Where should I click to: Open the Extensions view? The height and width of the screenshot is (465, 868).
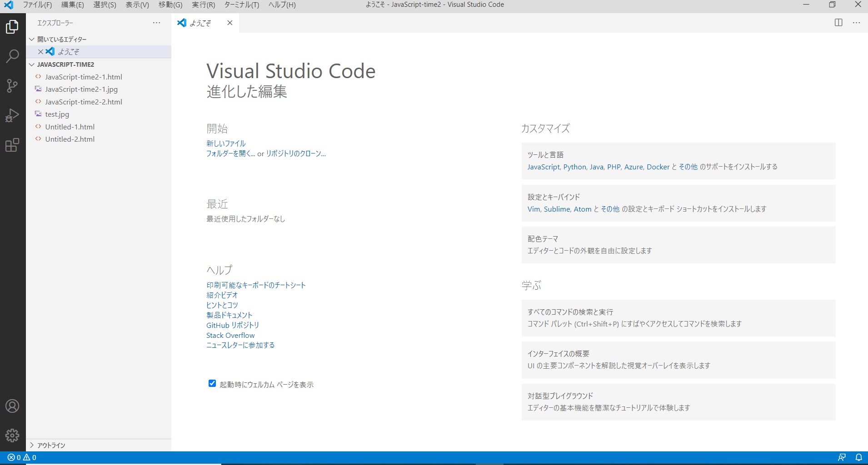(x=12, y=145)
